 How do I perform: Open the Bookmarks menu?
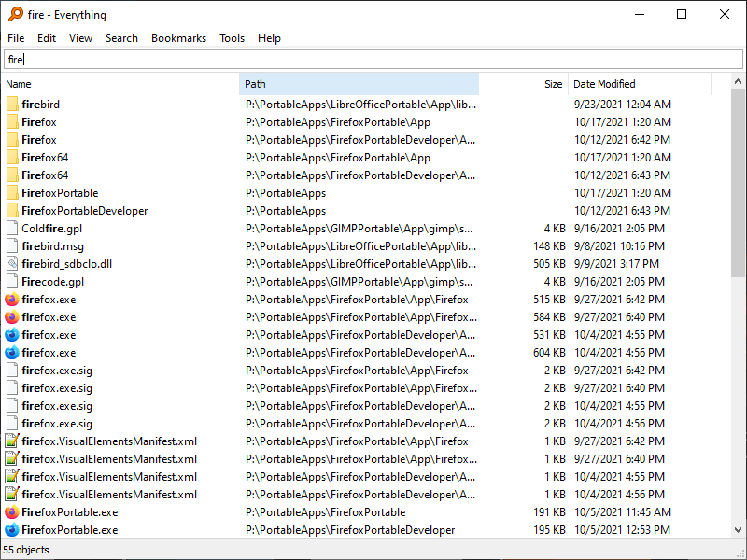tap(178, 38)
